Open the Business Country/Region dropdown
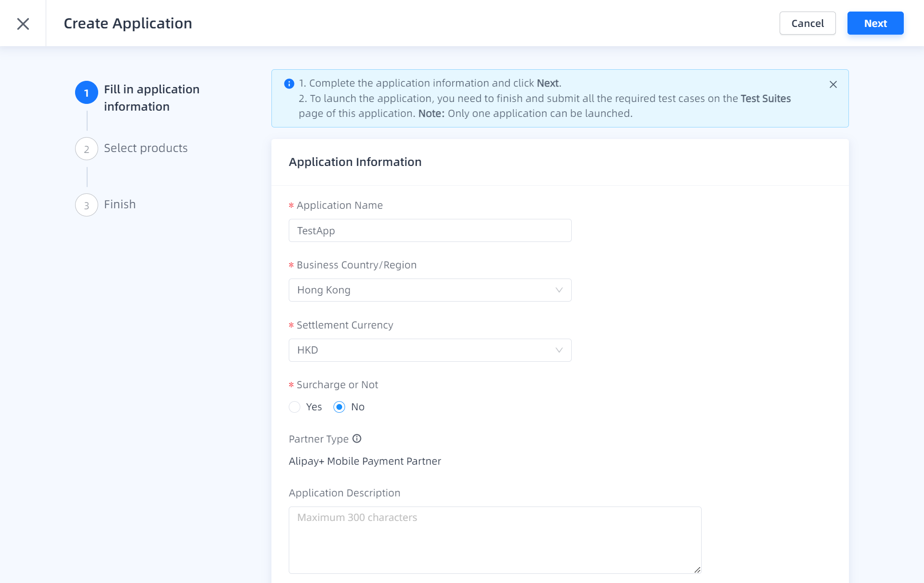924x583 pixels. [429, 290]
